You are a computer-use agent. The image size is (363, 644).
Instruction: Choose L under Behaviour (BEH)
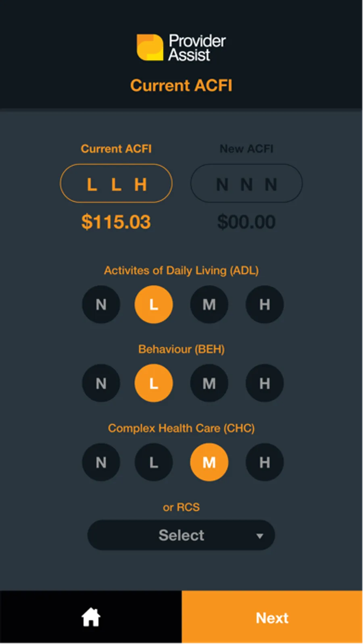pyautogui.click(x=154, y=383)
